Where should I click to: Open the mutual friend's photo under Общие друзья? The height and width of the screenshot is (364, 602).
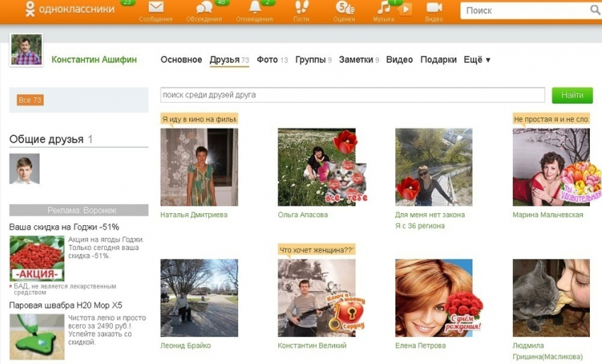pos(24,169)
